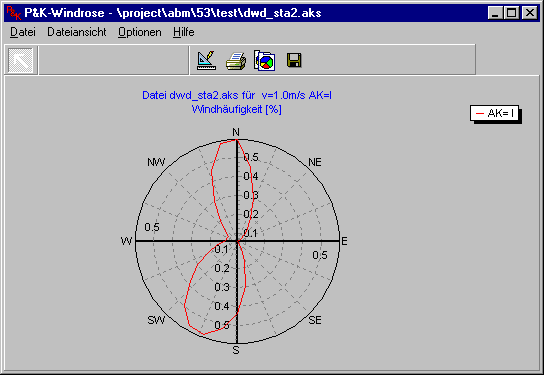Open the Datei menu
544x375 pixels.
pyautogui.click(x=23, y=32)
